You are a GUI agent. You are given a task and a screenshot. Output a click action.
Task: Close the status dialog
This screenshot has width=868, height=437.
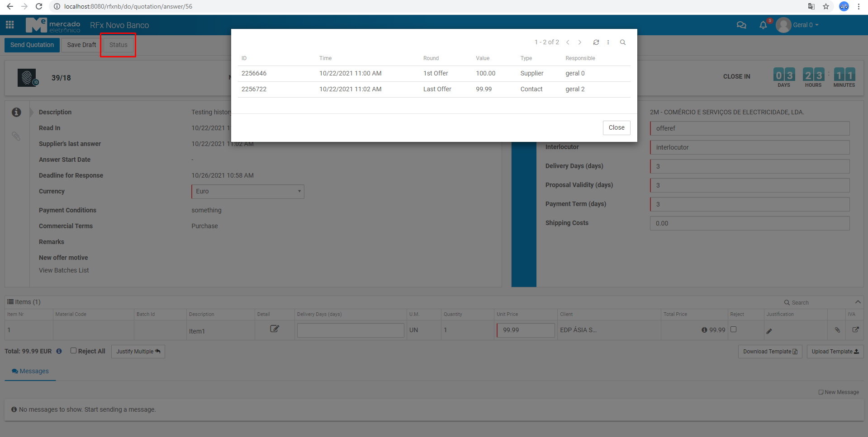(616, 127)
